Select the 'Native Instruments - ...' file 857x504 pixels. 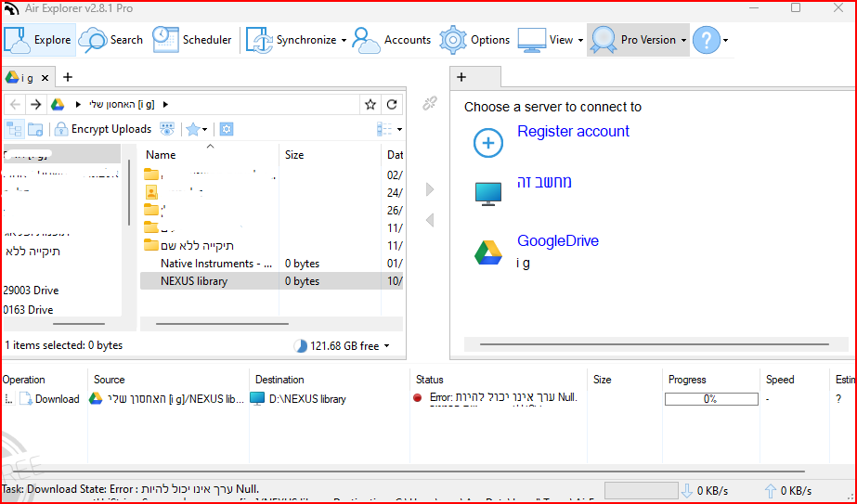click(216, 264)
